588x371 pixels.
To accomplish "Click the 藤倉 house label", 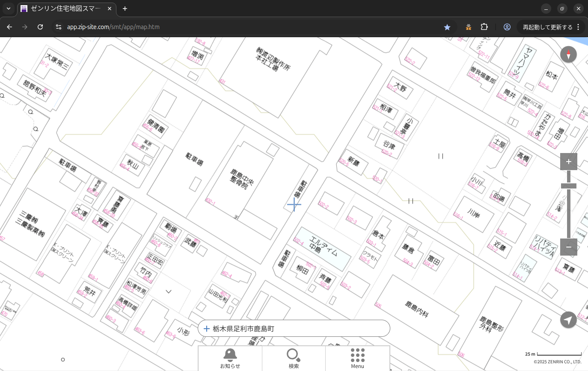I will 409,249.
